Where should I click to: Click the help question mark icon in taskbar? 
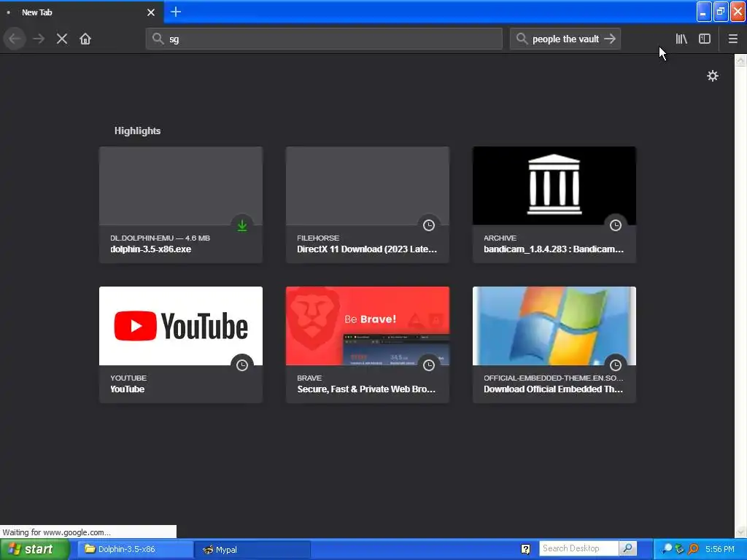click(x=525, y=549)
